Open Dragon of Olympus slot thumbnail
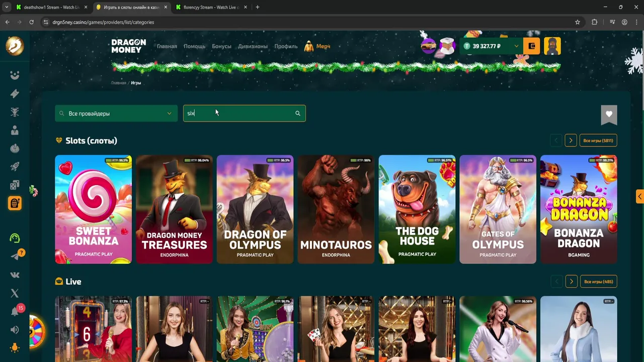Image resolution: width=644 pixels, height=362 pixels. [x=255, y=209]
